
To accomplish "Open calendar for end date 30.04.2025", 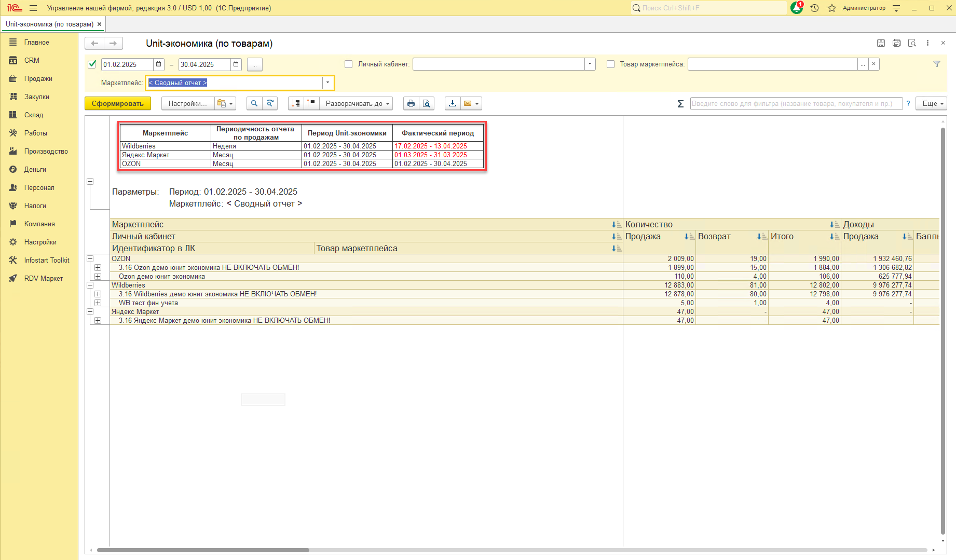I will pos(236,64).
